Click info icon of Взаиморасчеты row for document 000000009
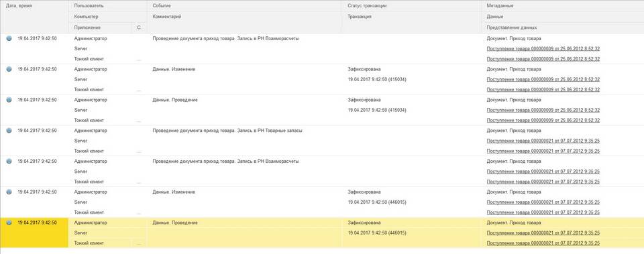The image size is (644, 254). coord(9,39)
